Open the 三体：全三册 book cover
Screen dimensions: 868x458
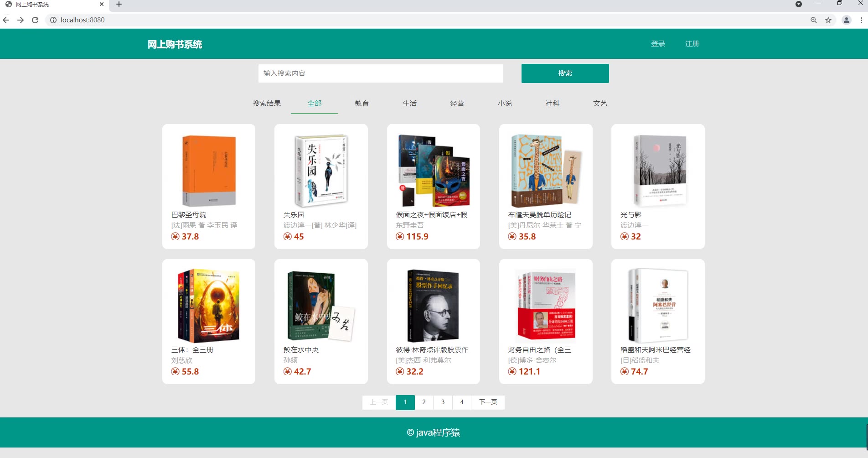pos(209,306)
